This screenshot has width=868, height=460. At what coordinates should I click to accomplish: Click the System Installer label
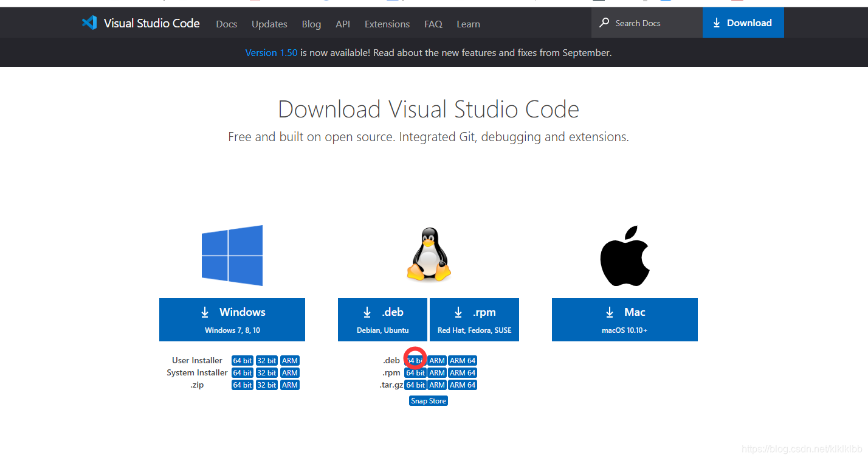pyautogui.click(x=197, y=373)
